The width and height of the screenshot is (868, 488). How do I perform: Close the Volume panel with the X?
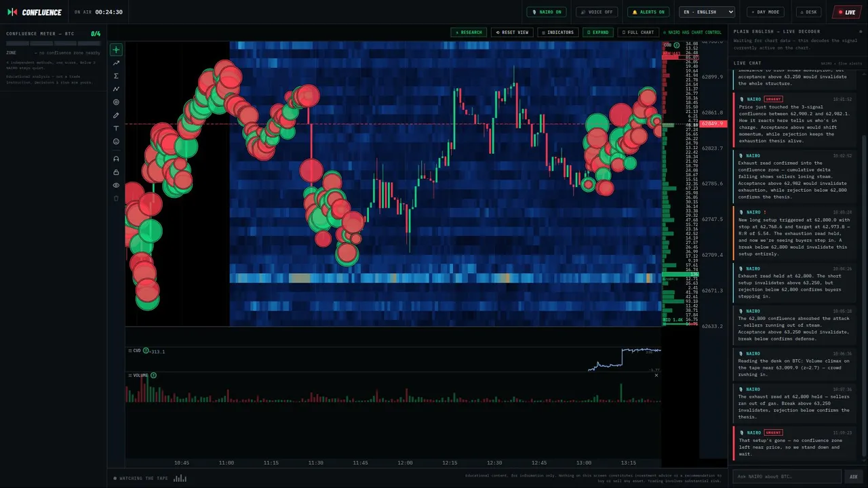(x=656, y=375)
